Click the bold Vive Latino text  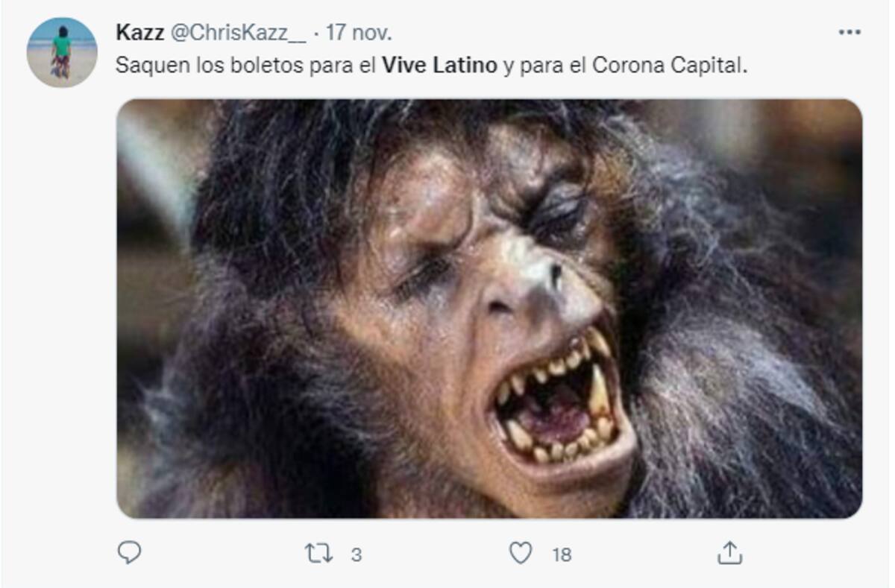tap(439, 66)
